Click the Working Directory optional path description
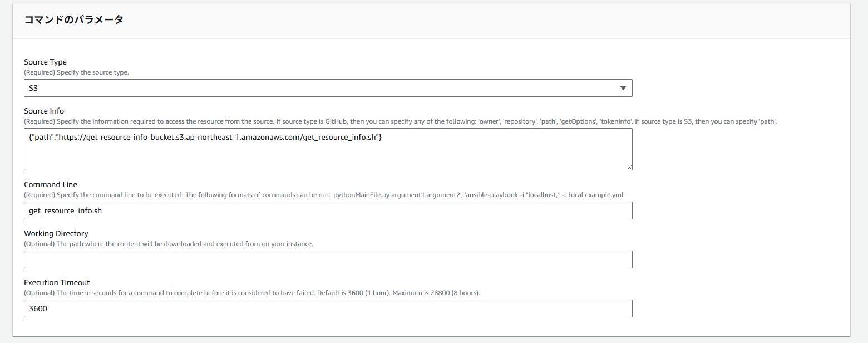This screenshot has height=343, width=868. [169, 244]
